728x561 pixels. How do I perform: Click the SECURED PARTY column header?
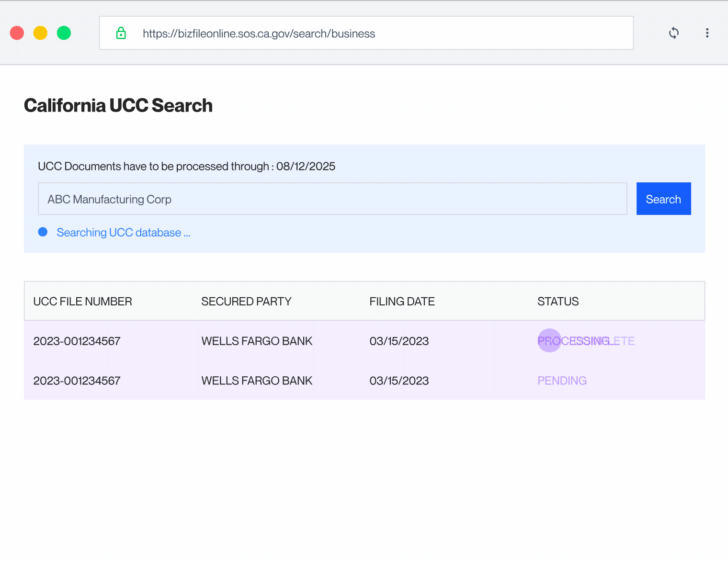click(x=246, y=302)
